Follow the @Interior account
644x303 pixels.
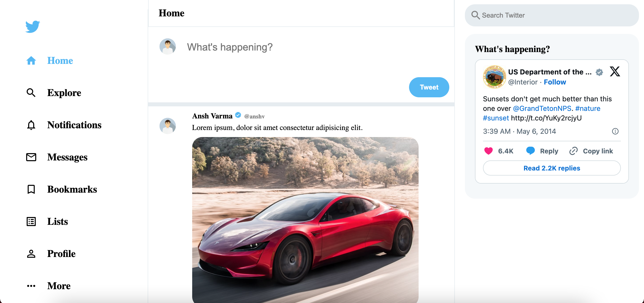point(555,82)
